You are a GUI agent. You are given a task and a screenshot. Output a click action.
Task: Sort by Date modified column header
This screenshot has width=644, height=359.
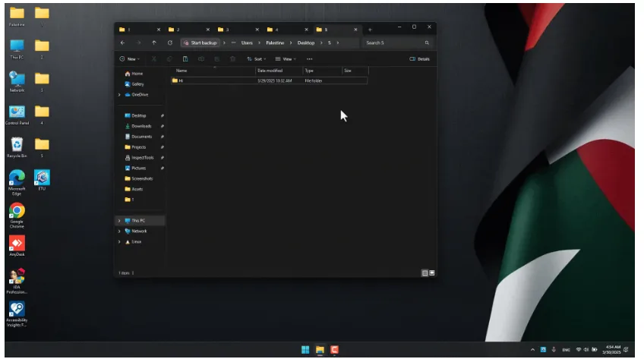(x=279, y=71)
